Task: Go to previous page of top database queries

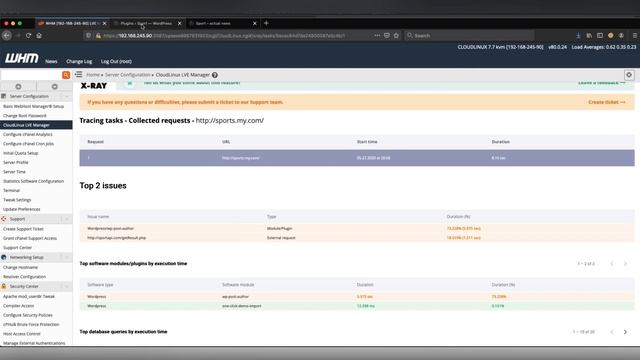Action: point(612,332)
